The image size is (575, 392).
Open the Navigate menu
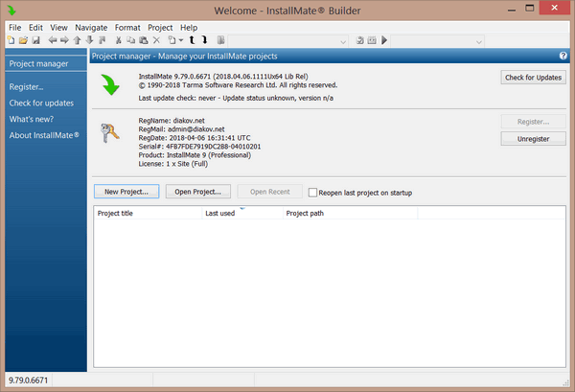pyautogui.click(x=91, y=28)
